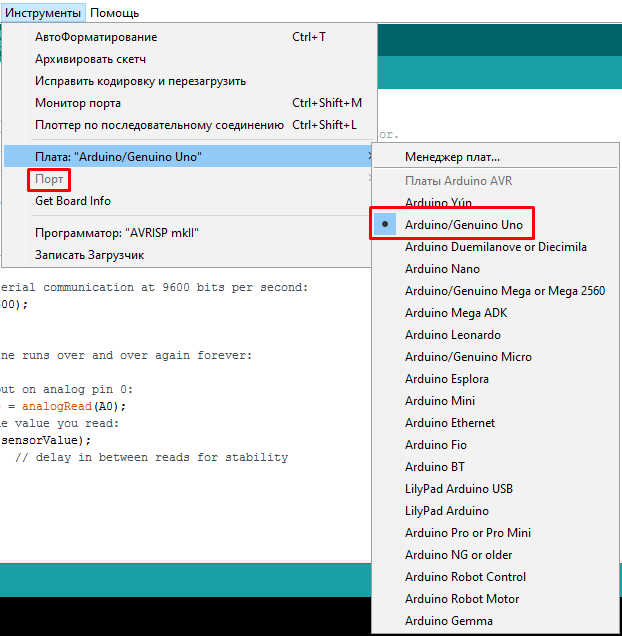The width and height of the screenshot is (622, 636).
Task: Select Arduino/Genuino Micro board
Action: 496,357
